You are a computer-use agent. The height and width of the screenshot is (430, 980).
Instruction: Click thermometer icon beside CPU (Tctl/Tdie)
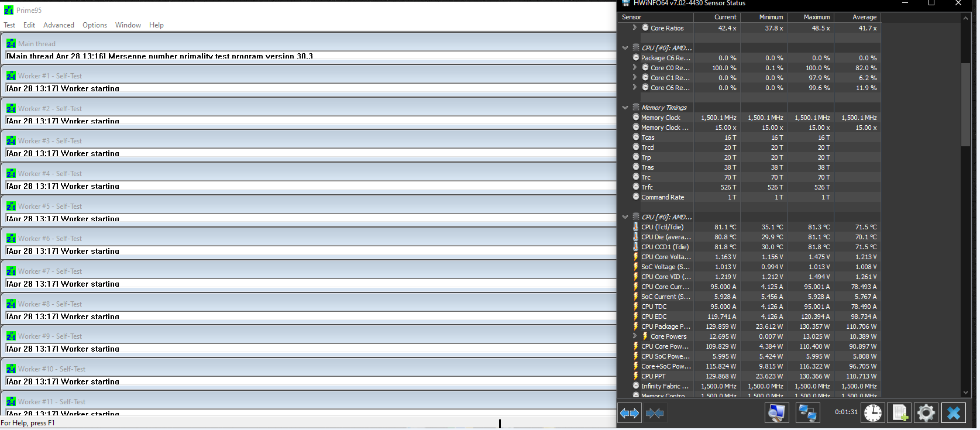(x=635, y=227)
